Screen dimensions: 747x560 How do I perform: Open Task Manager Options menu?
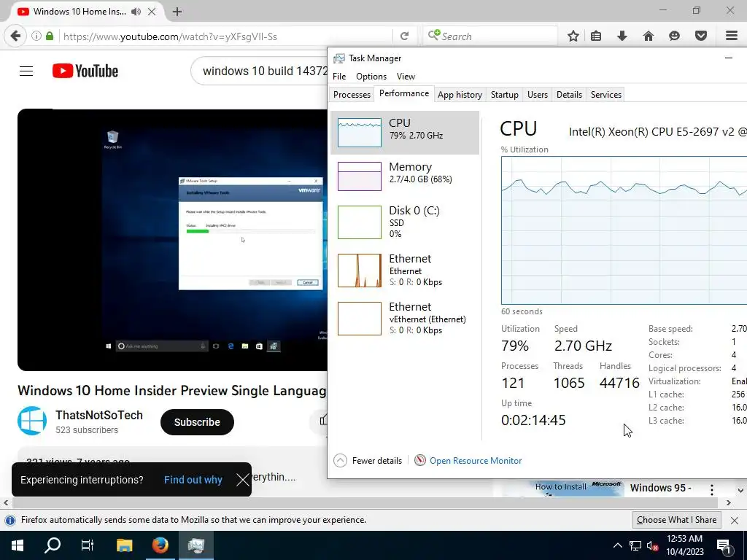tap(371, 76)
